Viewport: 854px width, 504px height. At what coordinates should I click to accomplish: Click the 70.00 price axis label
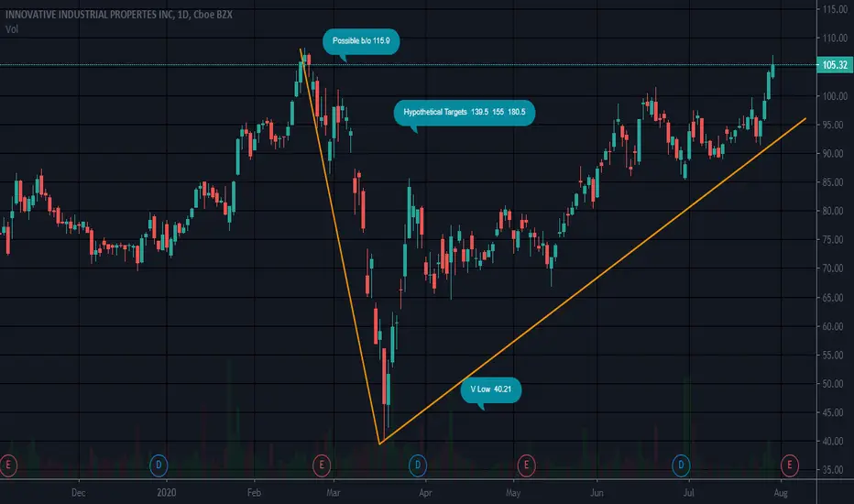pos(835,268)
